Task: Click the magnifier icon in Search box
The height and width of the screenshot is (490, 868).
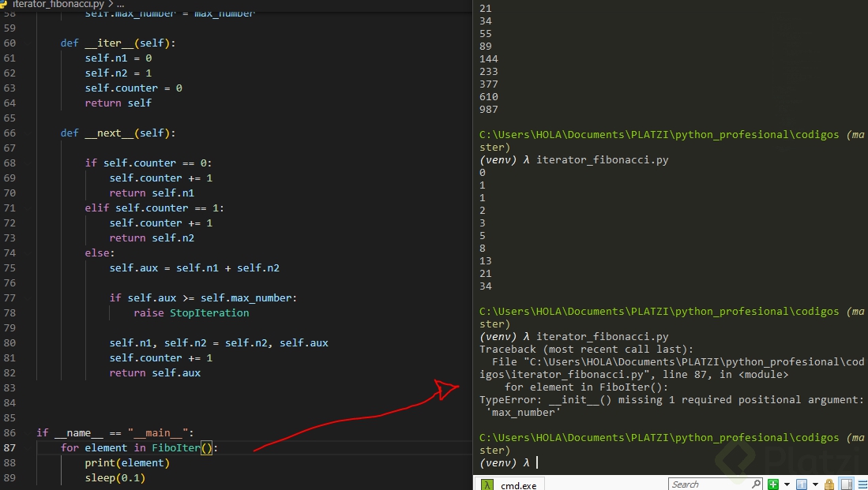Action: [x=757, y=484]
